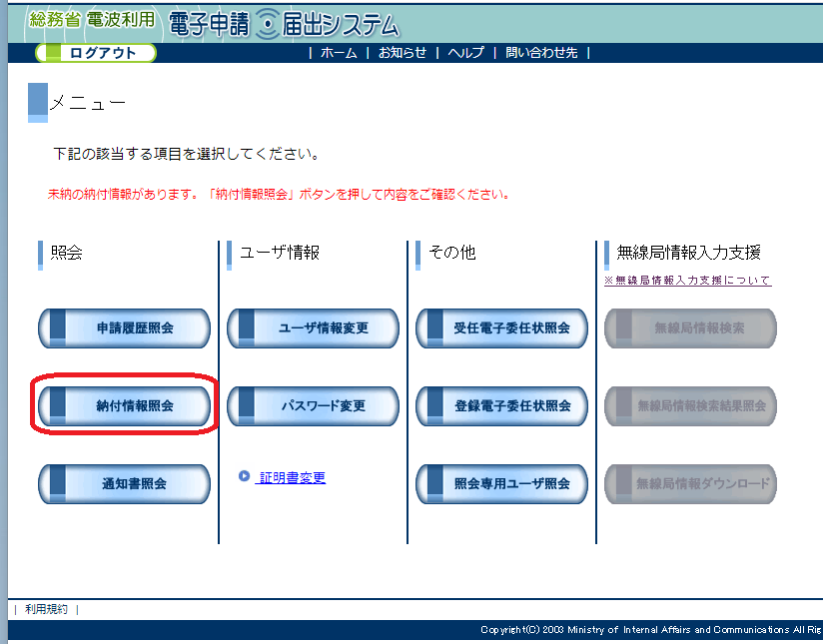Click the greyed 無線局情報ダウンロード button

click(691, 483)
